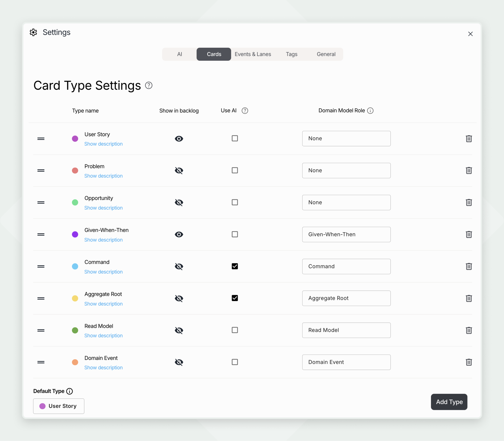This screenshot has height=441, width=504.
Task: Grab the User Story row reorder handle
Action: point(41,139)
